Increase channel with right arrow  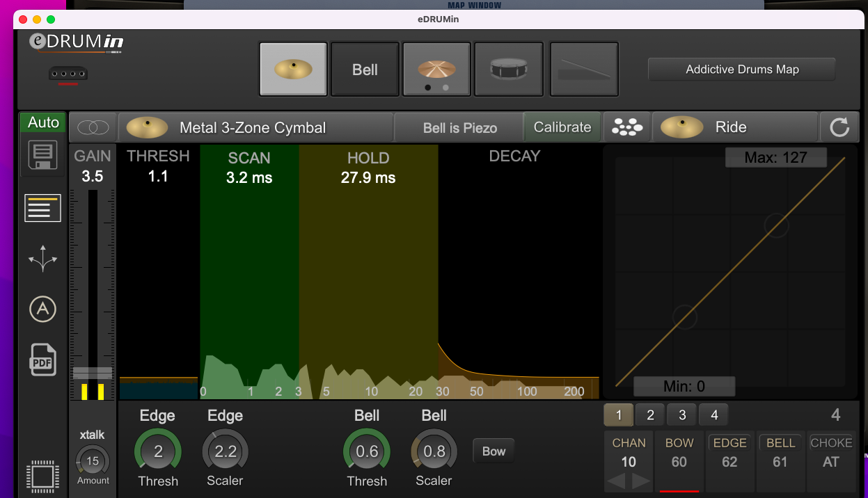(641, 481)
